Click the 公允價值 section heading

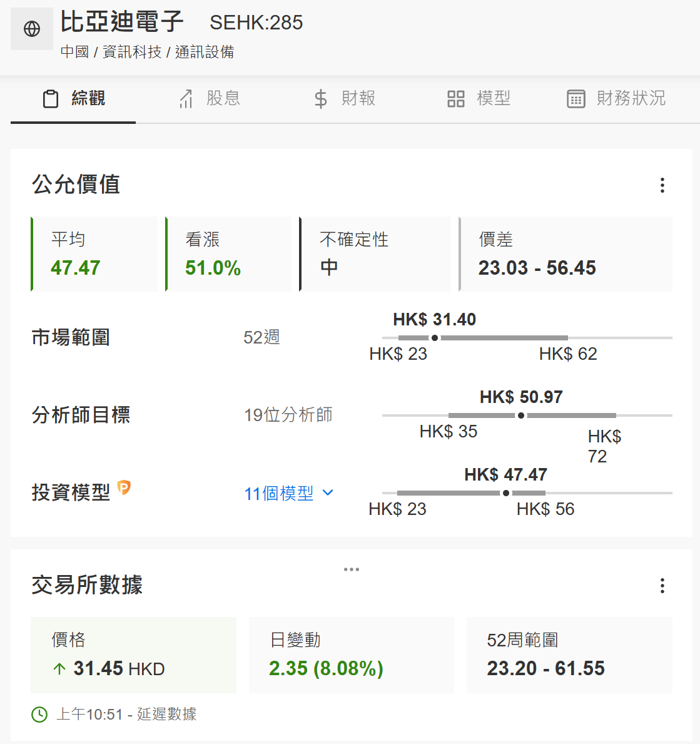(76, 184)
